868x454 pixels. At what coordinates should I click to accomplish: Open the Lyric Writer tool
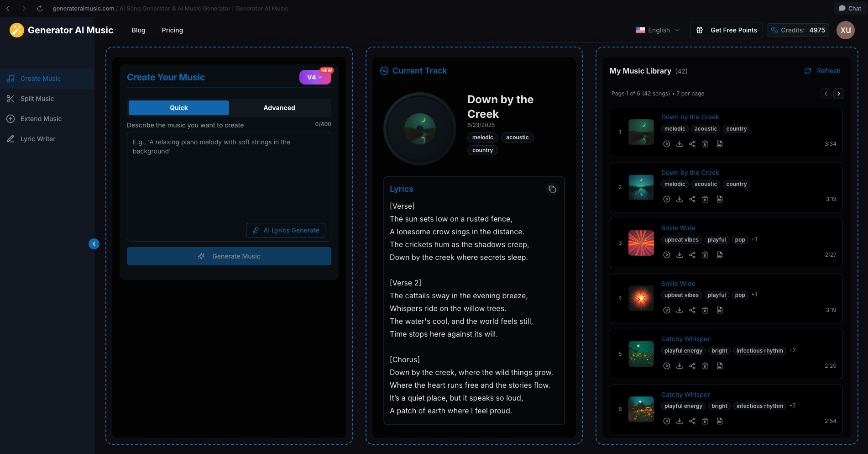click(37, 138)
